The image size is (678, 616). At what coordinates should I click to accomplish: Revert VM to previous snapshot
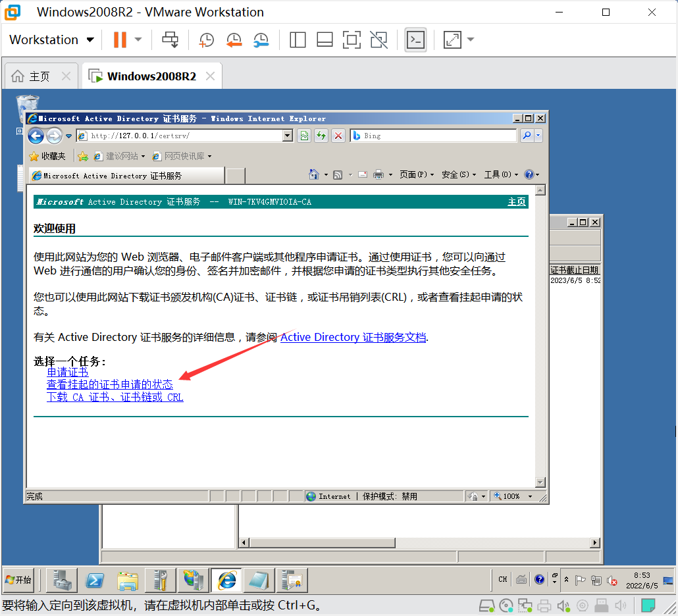234,39
